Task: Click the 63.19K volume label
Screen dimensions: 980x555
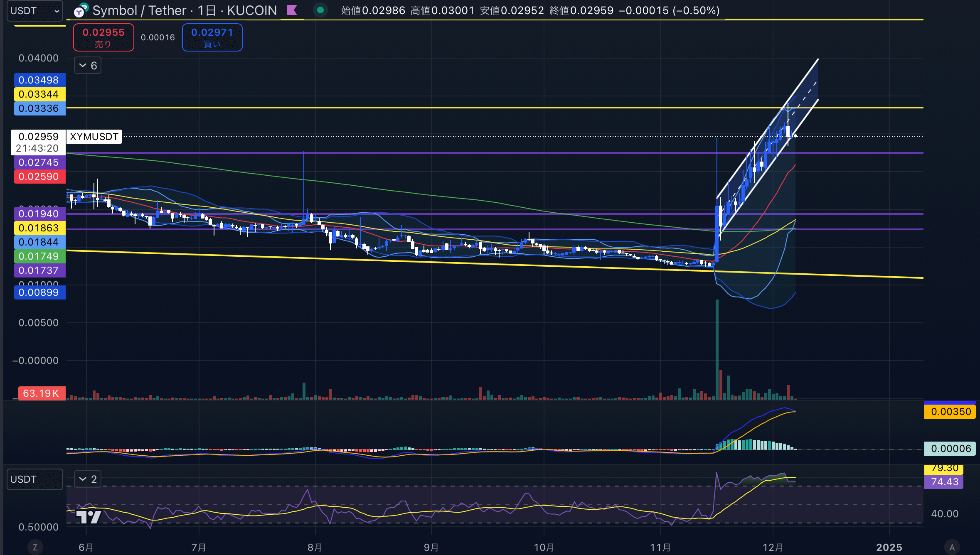Action: point(42,393)
